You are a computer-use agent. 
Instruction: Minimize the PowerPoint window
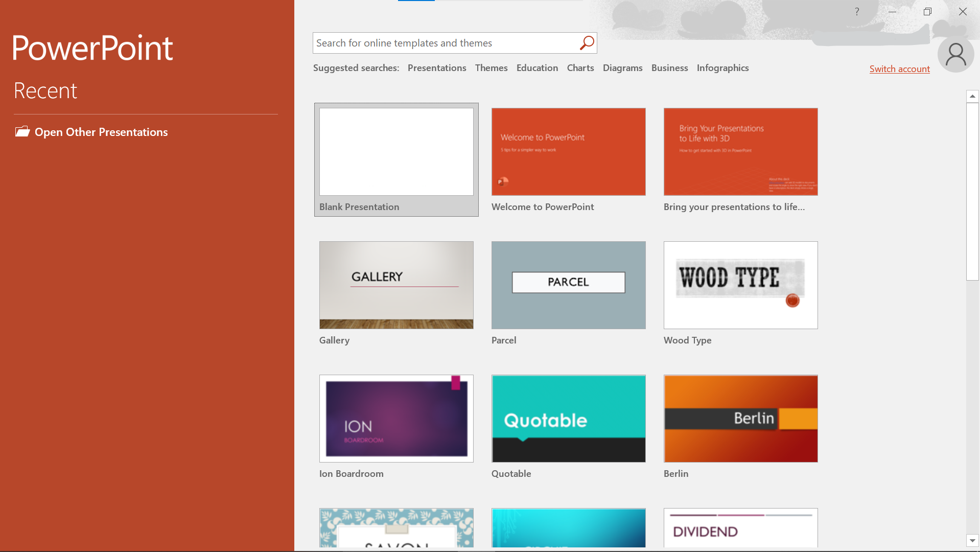tap(892, 11)
